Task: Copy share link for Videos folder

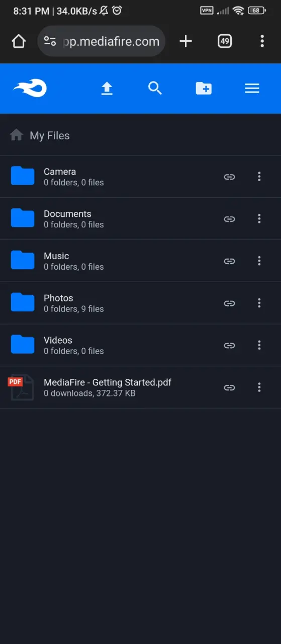Action: point(229,345)
